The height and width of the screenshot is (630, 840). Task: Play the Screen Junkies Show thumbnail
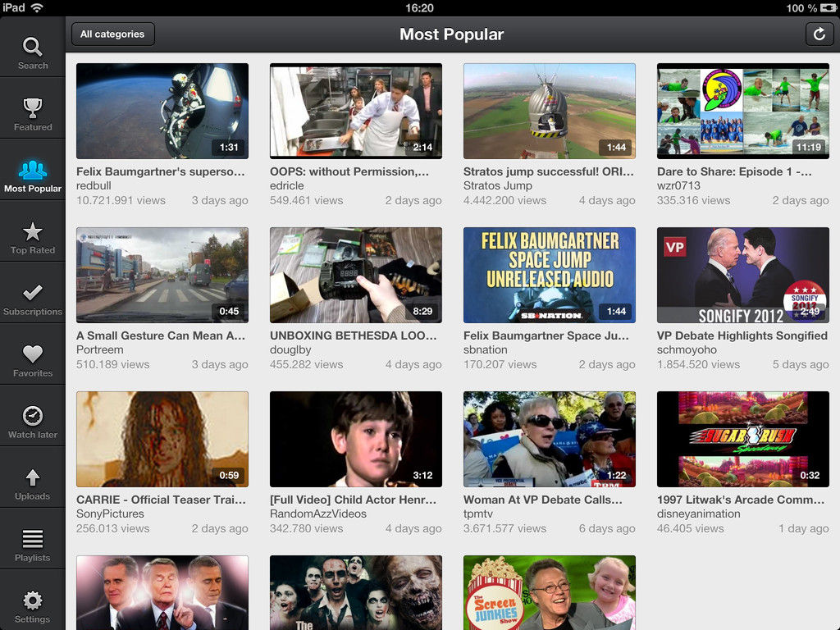click(x=549, y=592)
